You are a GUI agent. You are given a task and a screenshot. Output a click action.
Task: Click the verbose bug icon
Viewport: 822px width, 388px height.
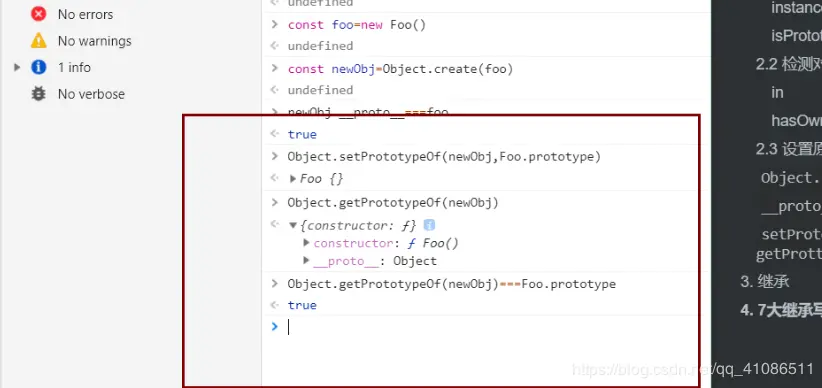[x=38, y=94]
